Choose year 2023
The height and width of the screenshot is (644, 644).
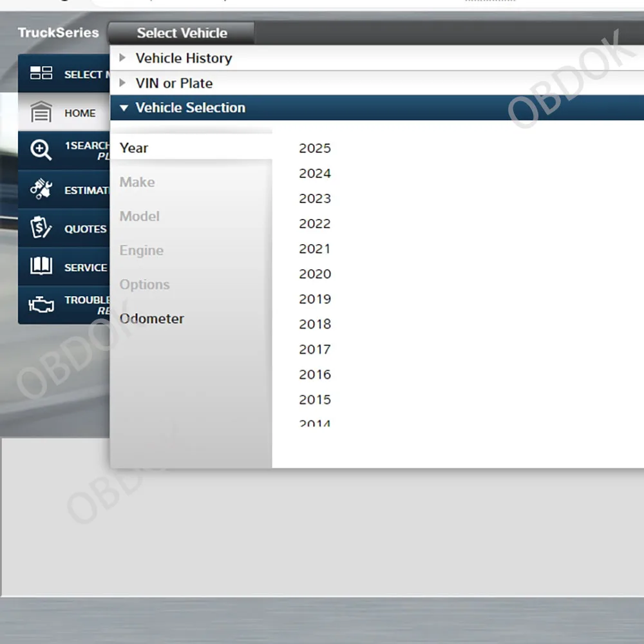coord(315,198)
